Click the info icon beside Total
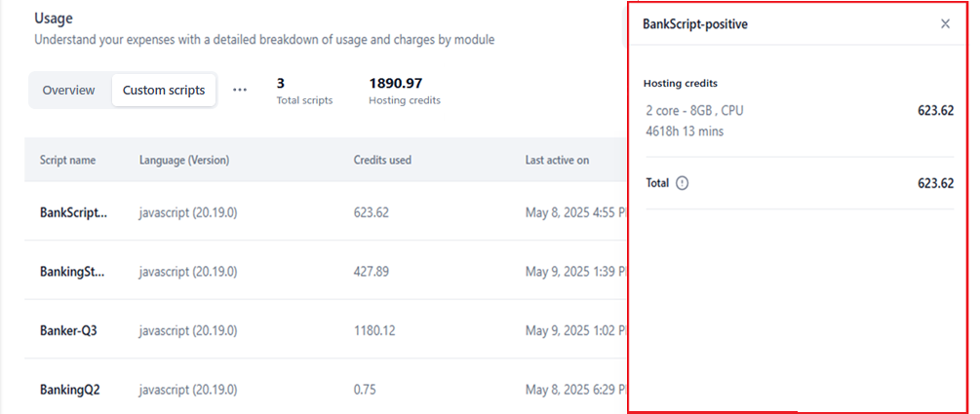The width and height of the screenshot is (980, 414). point(682,183)
